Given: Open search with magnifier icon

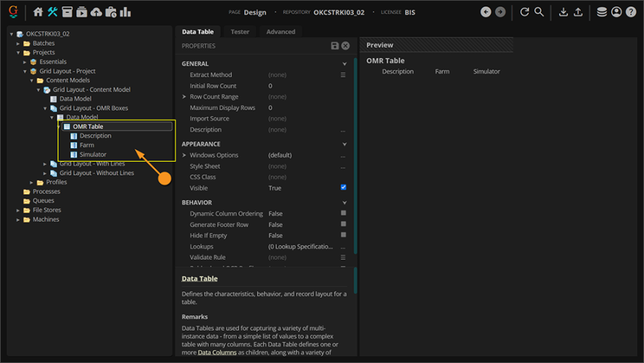Looking at the screenshot, I should click(540, 12).
